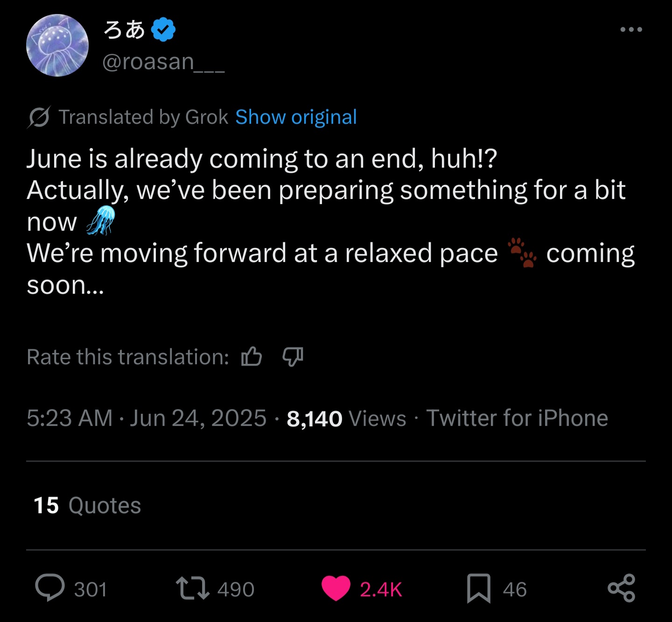
Task: Click the blue verified badge
Action: point(163,29)
